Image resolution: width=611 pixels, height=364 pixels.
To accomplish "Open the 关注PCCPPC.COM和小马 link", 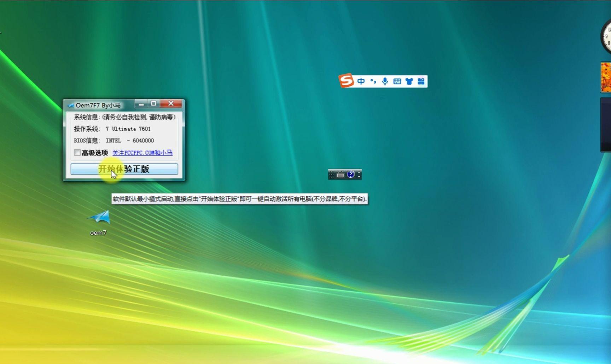I will click(x=142, y=153).
